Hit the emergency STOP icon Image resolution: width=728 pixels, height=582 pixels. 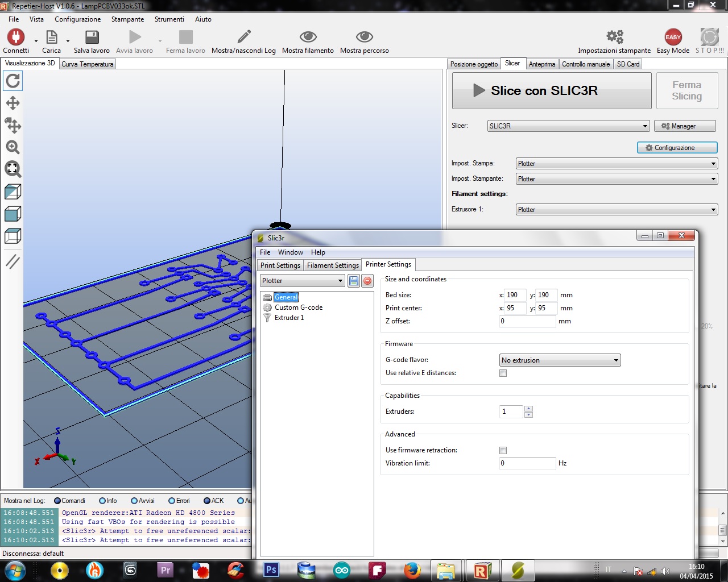[x=710, y=38]
